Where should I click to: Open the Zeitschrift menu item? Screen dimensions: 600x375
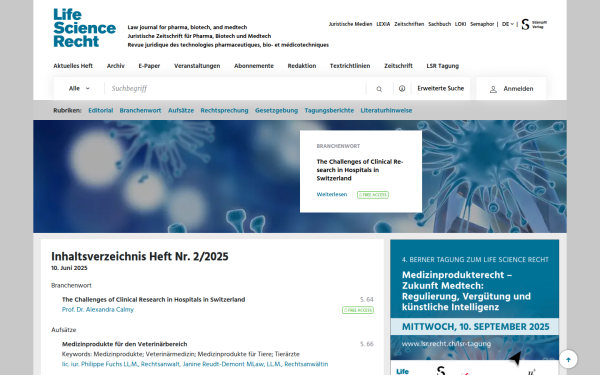[x=398, y=66]
